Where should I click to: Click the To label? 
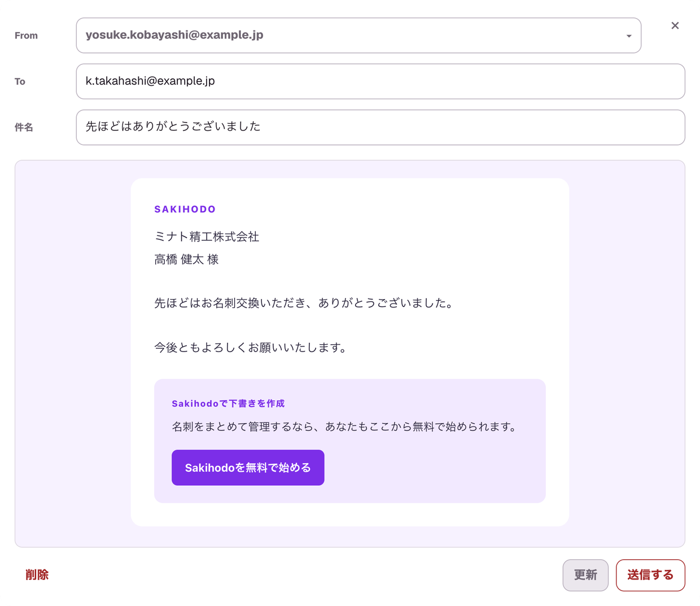pos(20,82)
